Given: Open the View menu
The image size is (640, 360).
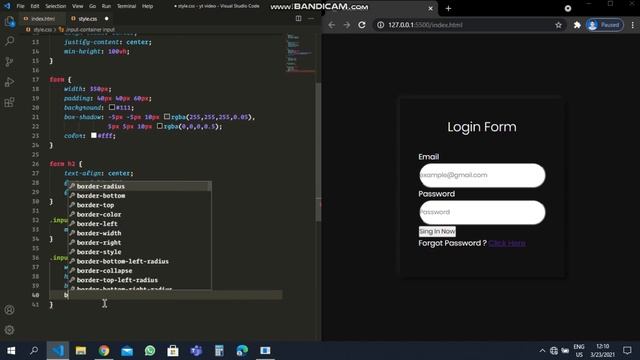Looking at the screenshot, I should [78, 6].
